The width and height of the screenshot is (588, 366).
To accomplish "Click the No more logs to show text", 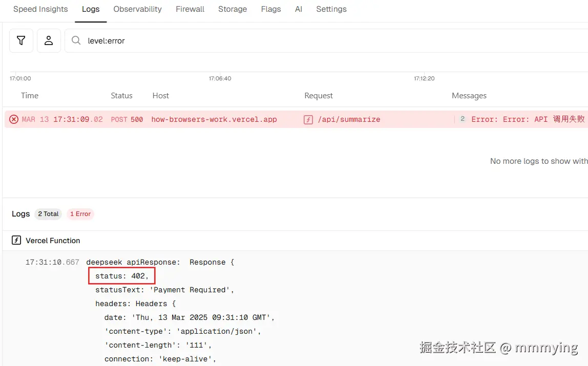I will pos(539,161).
